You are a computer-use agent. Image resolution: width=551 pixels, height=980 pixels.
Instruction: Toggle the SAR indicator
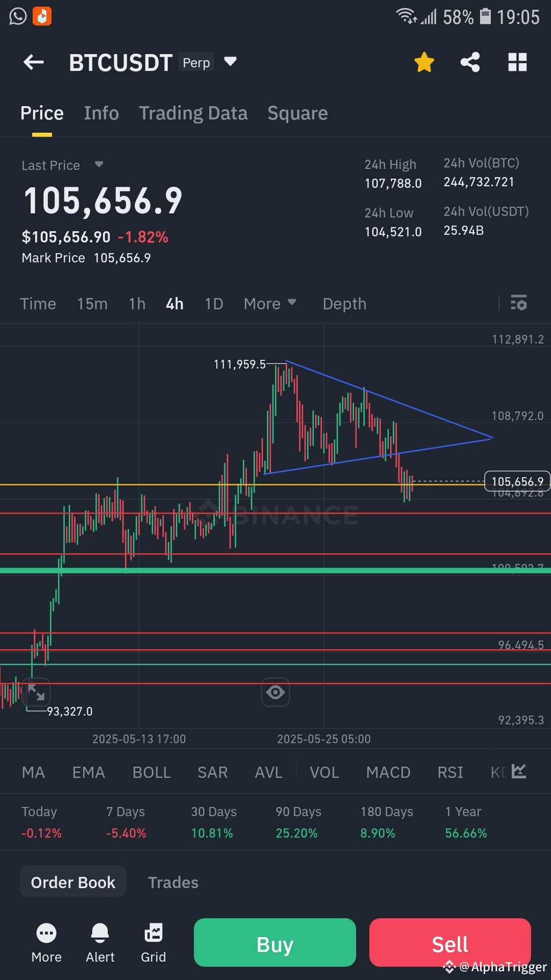click(213, 772)
